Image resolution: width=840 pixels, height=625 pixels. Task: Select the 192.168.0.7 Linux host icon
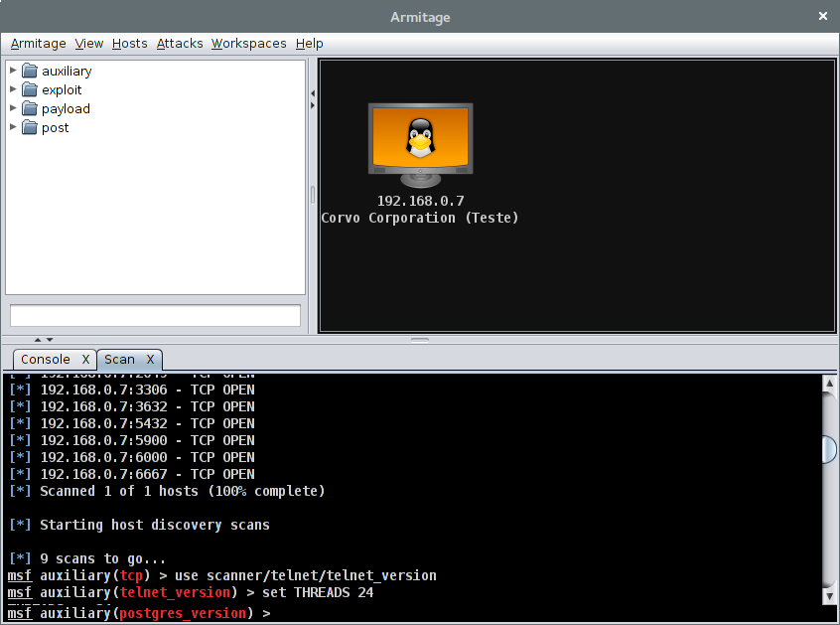click(x=421, y=145)
